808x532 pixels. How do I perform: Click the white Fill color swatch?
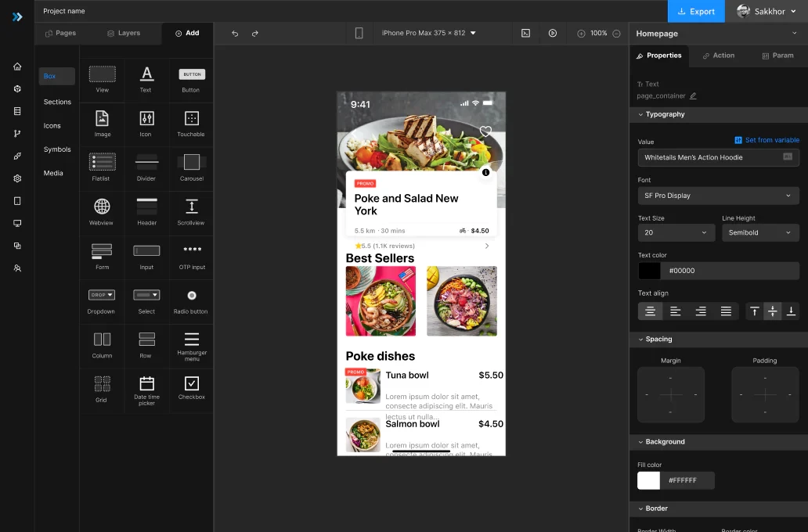[648, 480]
